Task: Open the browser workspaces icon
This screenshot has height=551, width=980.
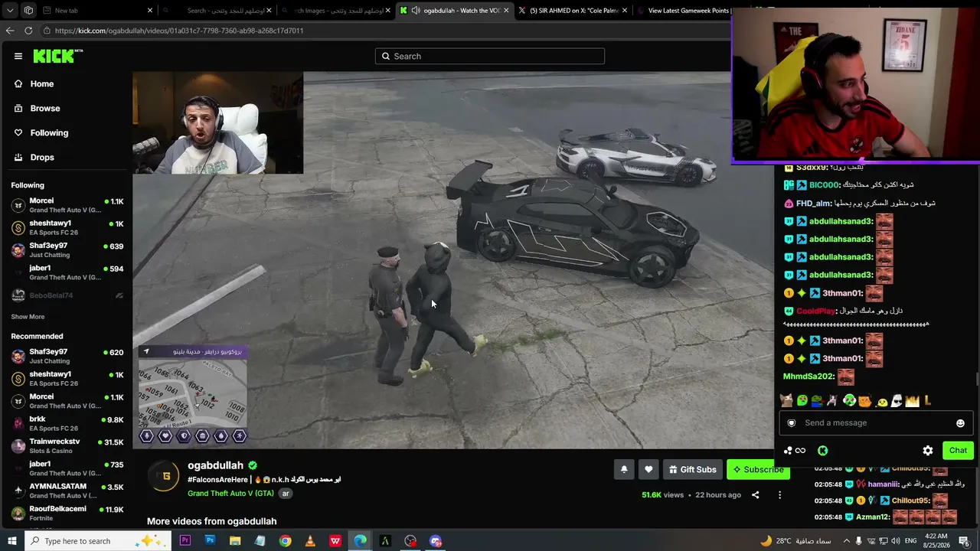Action: 28,11
